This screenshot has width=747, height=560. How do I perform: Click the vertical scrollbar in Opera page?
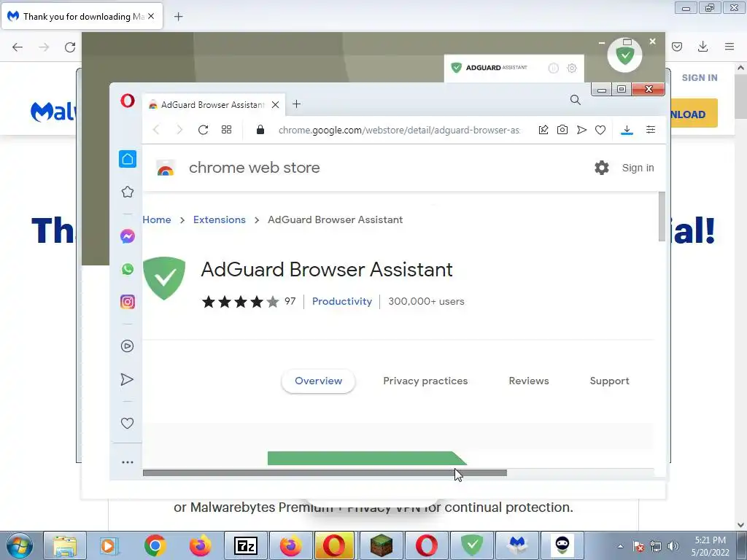tap(662, 217)
